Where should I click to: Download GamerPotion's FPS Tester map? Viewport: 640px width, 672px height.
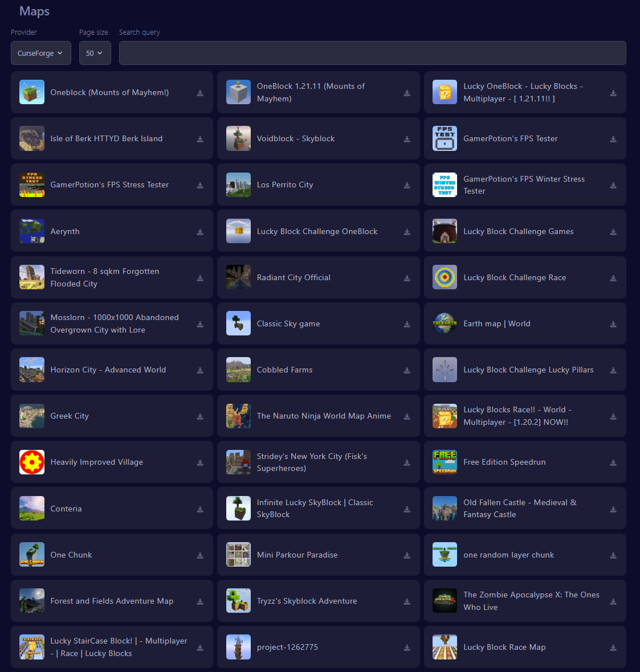(x=613, y=139)
